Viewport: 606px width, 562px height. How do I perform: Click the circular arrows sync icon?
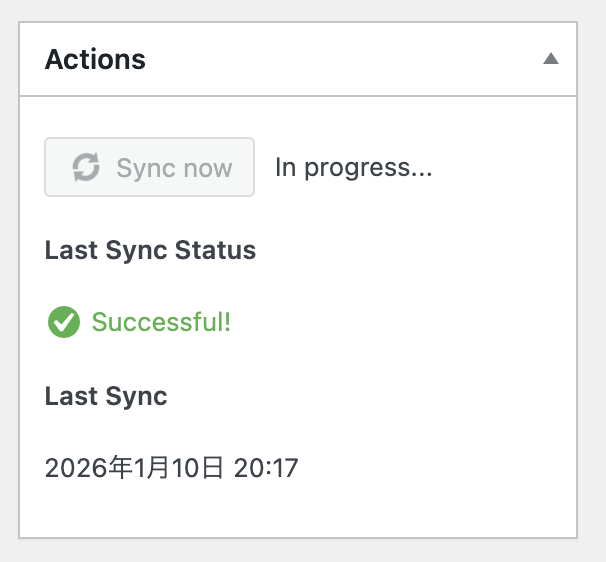(x=86, y=168)
